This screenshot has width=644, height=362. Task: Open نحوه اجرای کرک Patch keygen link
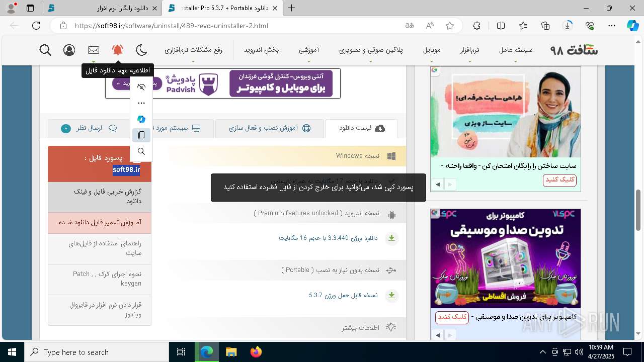click(x=100, y=279)
